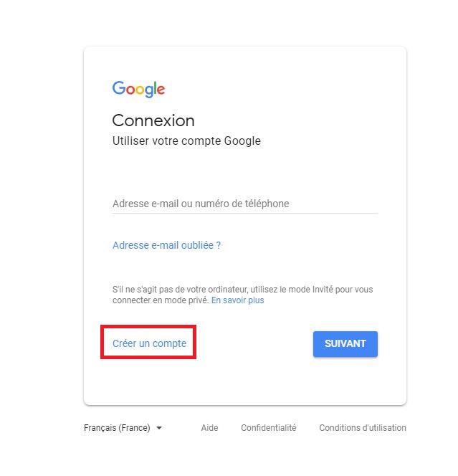Open the Conditions d'utilisation footer link

[x=362, y=428]
